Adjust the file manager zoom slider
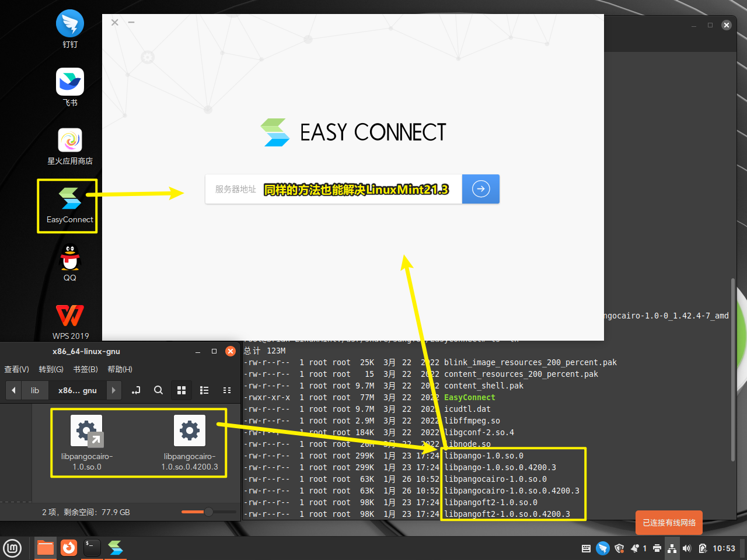This screenshot has width=747, height=560. click(x=208, y=512)
